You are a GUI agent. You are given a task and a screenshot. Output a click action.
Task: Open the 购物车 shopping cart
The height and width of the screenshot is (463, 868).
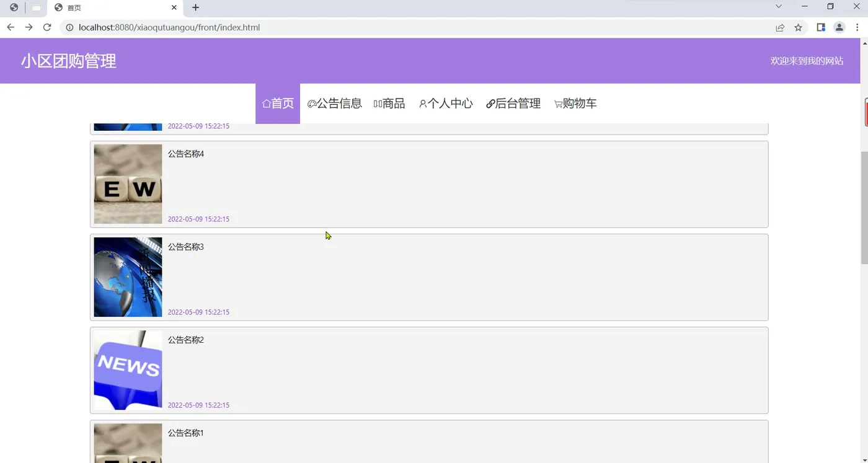575,104
